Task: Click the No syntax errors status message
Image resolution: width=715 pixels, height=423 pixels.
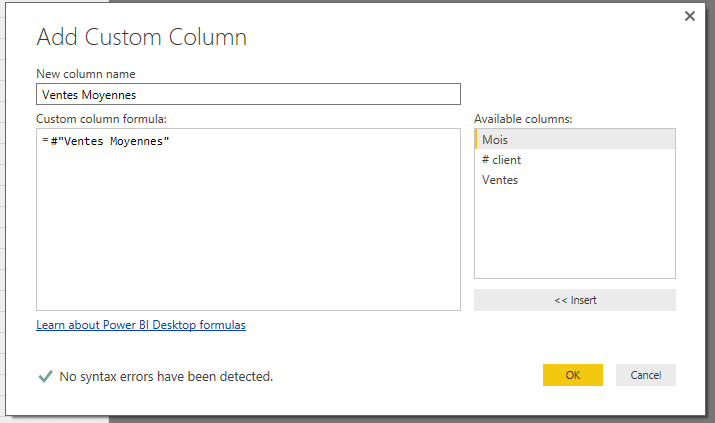Action: (x=166, y=377)
